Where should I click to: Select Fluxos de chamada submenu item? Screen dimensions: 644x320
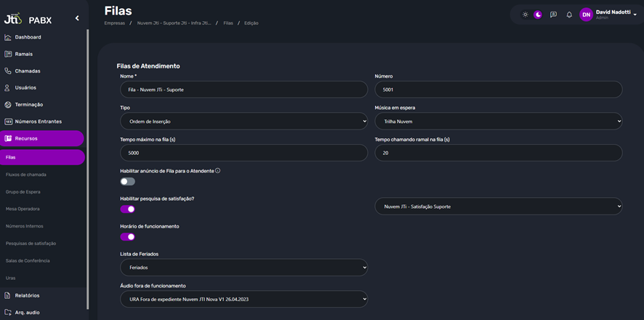point(26,175)
